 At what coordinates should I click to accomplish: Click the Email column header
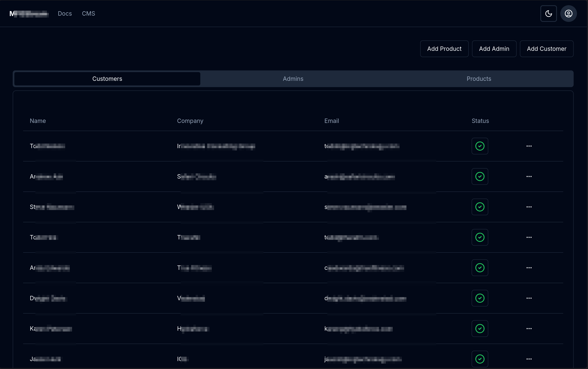(332, 121)
